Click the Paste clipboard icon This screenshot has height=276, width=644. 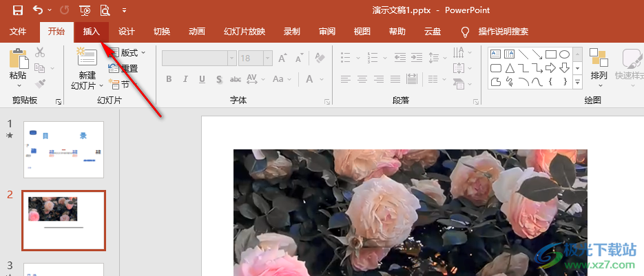[18, 61]
